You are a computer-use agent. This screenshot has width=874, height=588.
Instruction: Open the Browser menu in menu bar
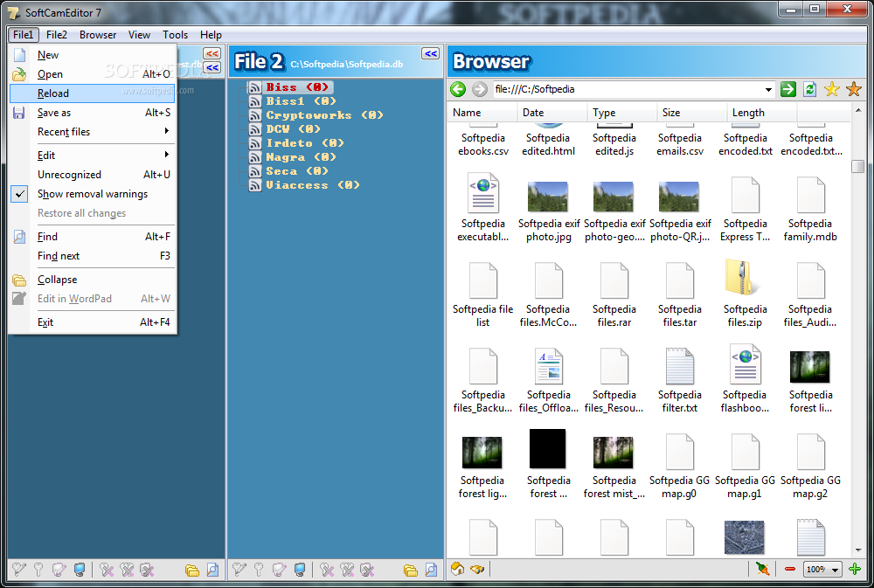point(98,35)
